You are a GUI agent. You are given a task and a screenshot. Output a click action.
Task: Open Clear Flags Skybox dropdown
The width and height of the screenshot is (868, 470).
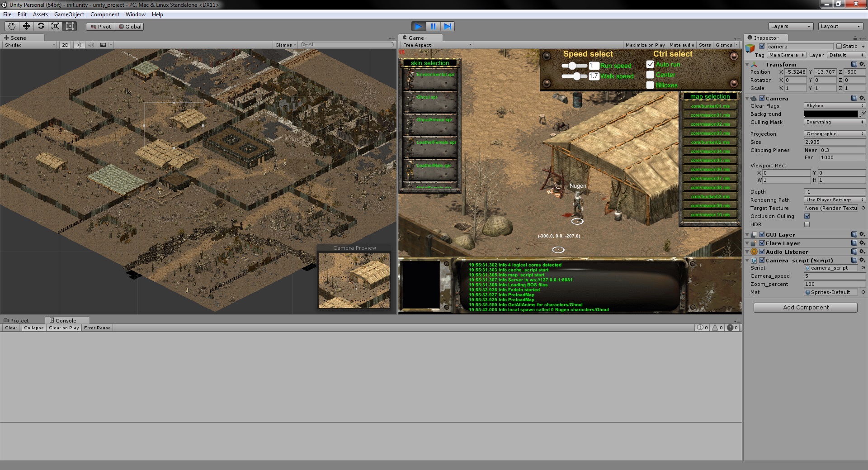835,105
